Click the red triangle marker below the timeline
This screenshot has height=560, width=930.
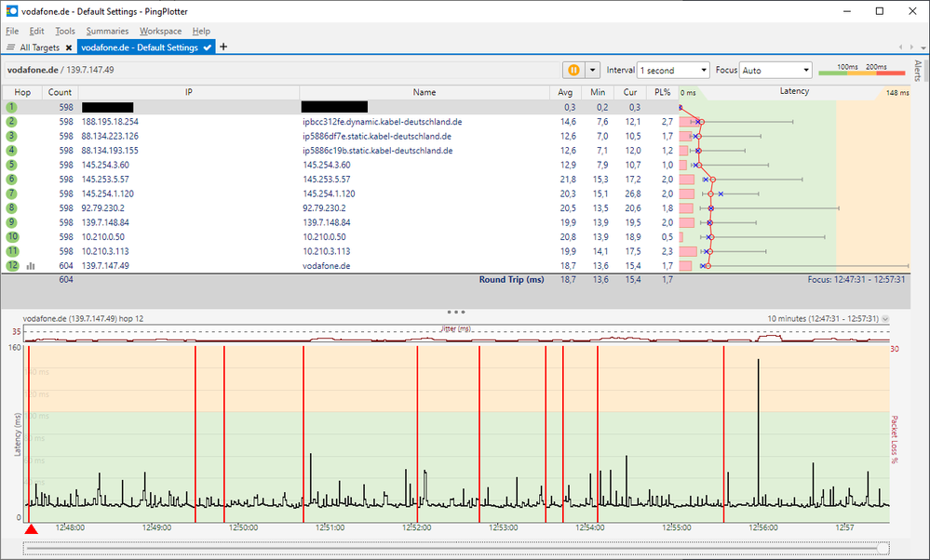32,528
